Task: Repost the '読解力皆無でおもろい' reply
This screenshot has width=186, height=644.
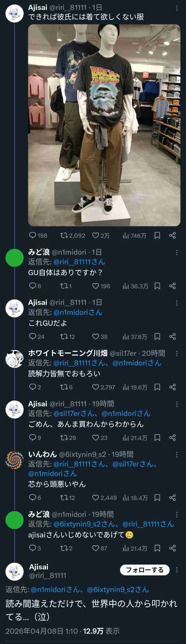Action: (64, 387)
